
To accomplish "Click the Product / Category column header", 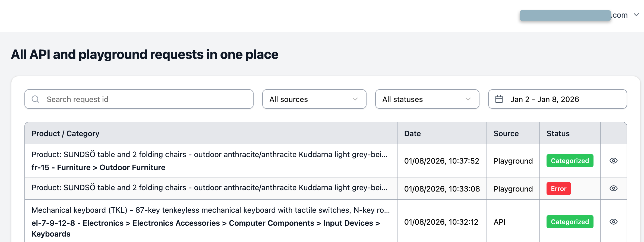I will click(65, 133).
